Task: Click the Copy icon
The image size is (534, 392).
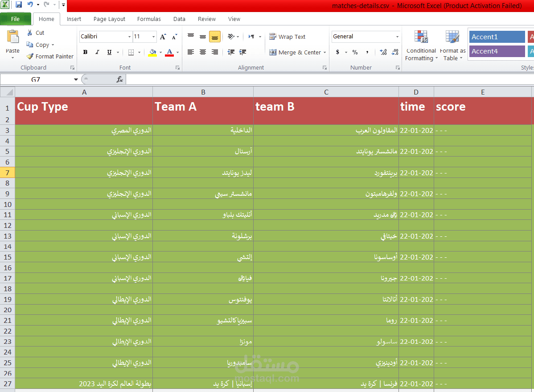Action: click(30, 45)
